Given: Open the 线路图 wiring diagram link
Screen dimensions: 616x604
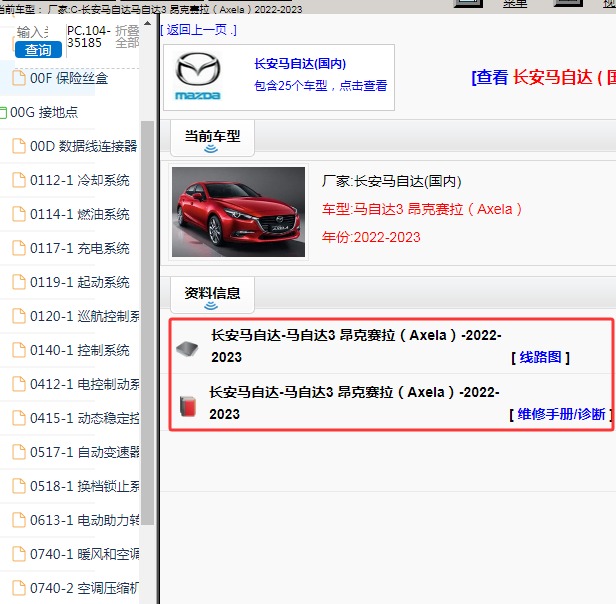Looking at the screenshot, I should tap(540, 357).
